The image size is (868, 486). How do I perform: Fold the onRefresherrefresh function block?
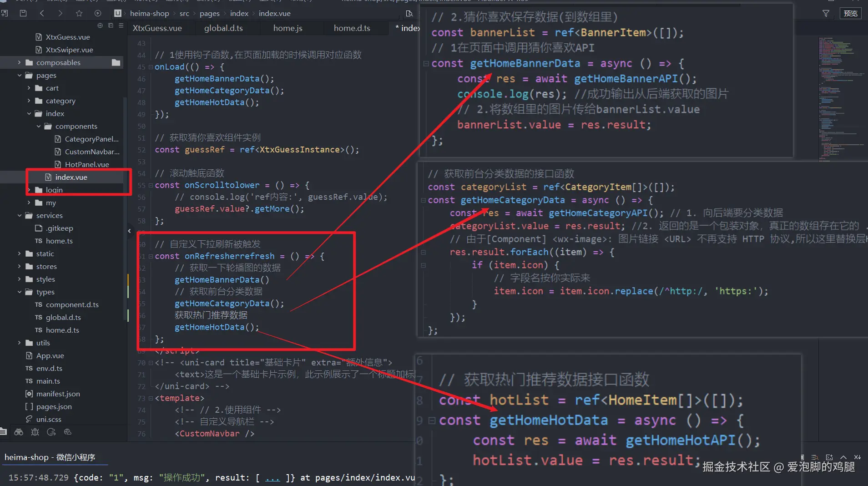151,256
